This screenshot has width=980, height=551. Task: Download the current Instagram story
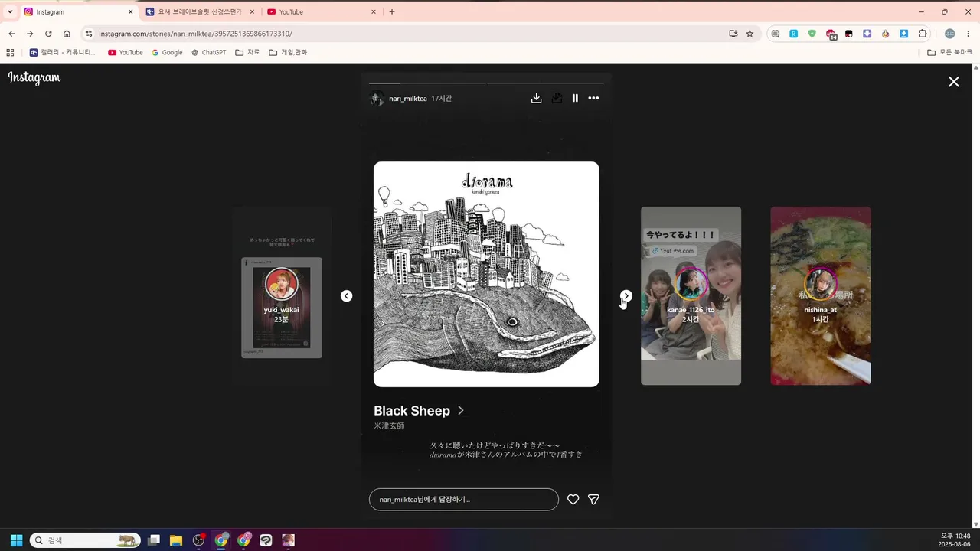click(537, 98)
